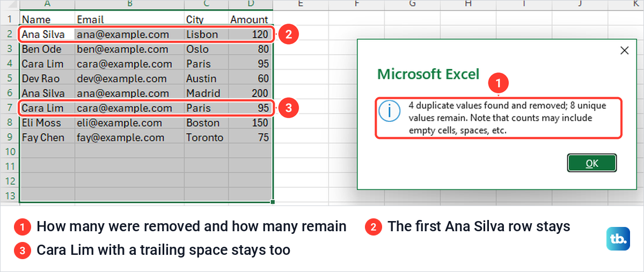Select the fay@example.com cell
The height and width of the screenshot is (272, 644).
129,137
